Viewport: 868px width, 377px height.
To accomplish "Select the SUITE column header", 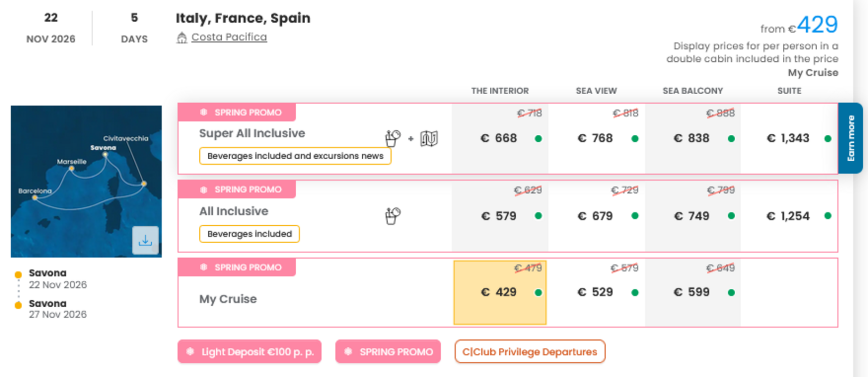I will coord(789,90).
